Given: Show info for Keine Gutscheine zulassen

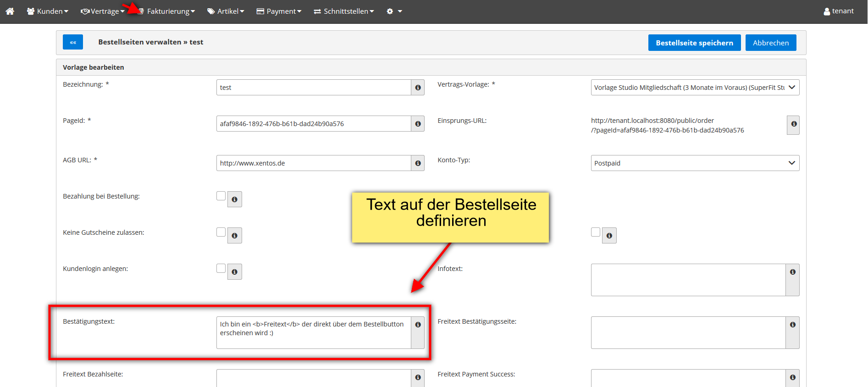Looking at the screenshot, I should (234, 235).
